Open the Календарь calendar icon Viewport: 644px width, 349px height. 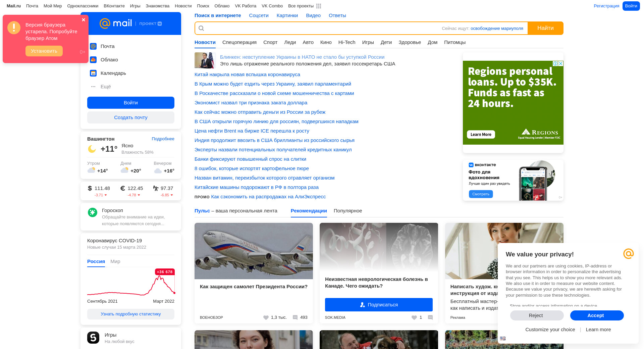coord(93,73)
